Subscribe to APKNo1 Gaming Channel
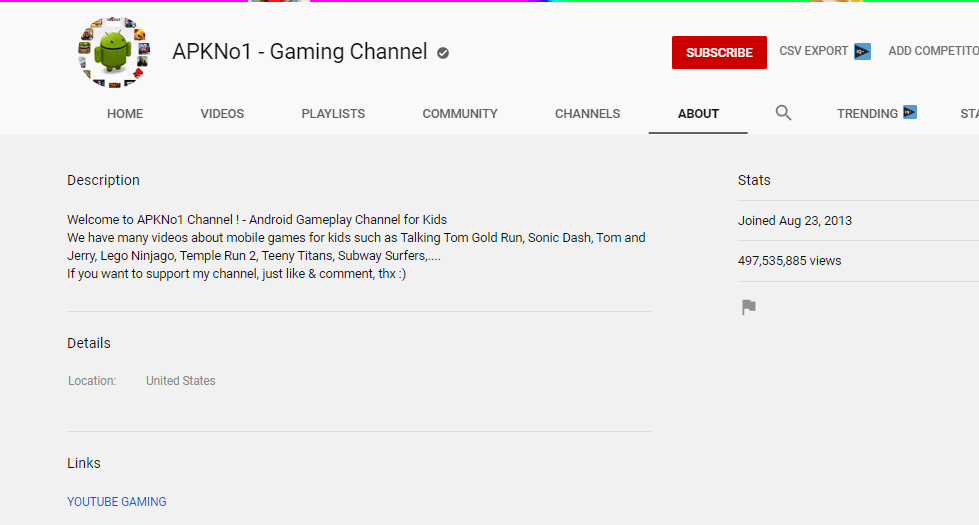979x525 pixels. [719, 52]
